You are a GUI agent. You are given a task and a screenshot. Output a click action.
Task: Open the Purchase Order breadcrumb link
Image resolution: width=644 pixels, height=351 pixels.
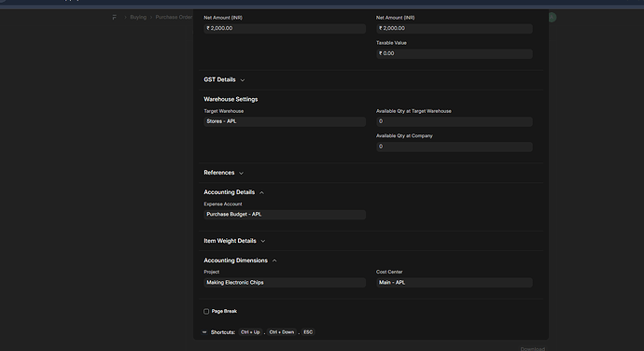coord(174,17)
